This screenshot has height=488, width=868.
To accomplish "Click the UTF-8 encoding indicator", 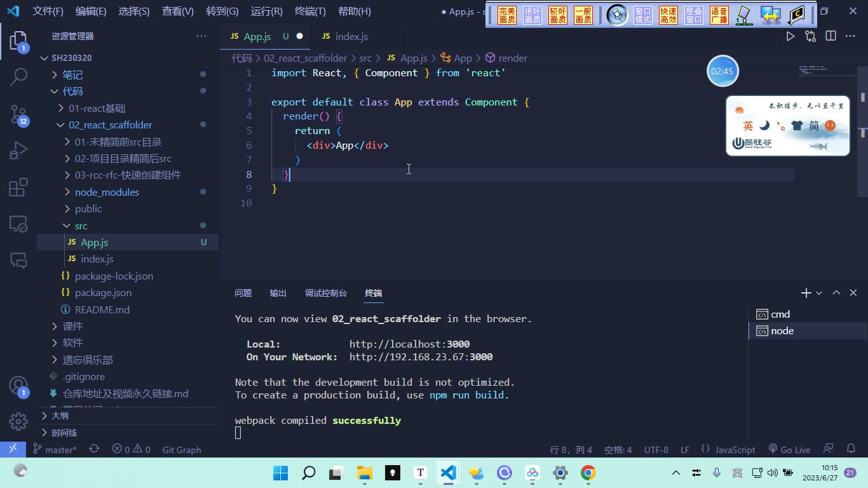I will (656, 449).
